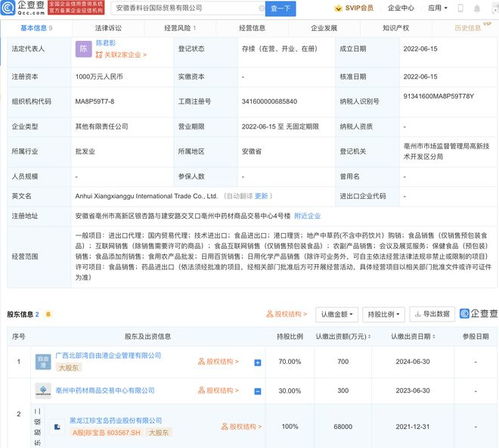Screen dimensions: 499x448
Task: Click 存续(在营、开业、在册) status value
Action: 280,49
